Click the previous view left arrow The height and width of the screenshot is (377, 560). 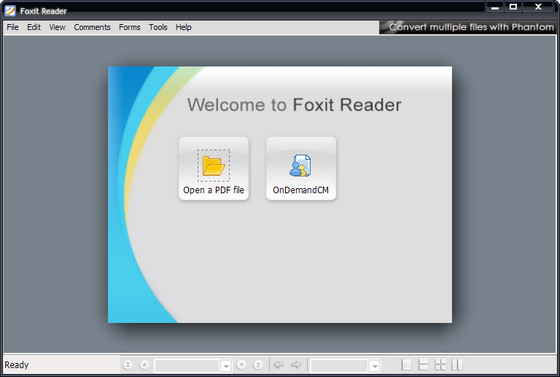pos(279,365)
